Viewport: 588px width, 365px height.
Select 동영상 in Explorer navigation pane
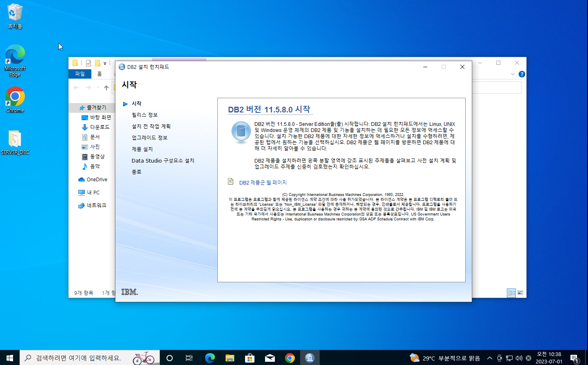tap(94, 156)
